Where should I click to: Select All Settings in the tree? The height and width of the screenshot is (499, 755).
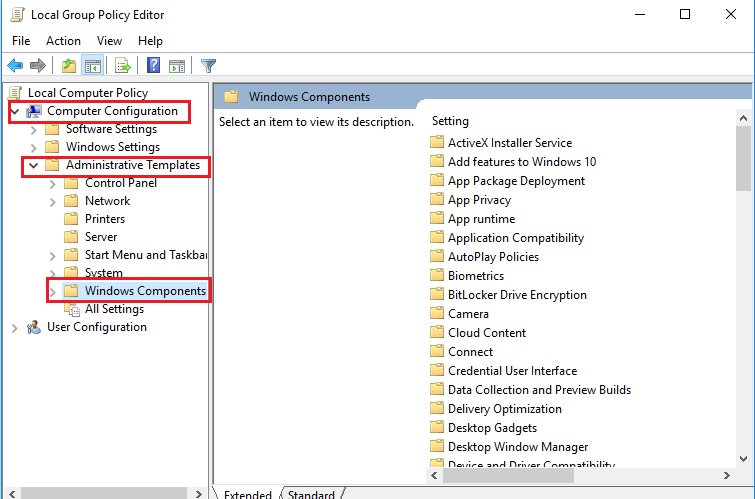(x=114, y=309)
